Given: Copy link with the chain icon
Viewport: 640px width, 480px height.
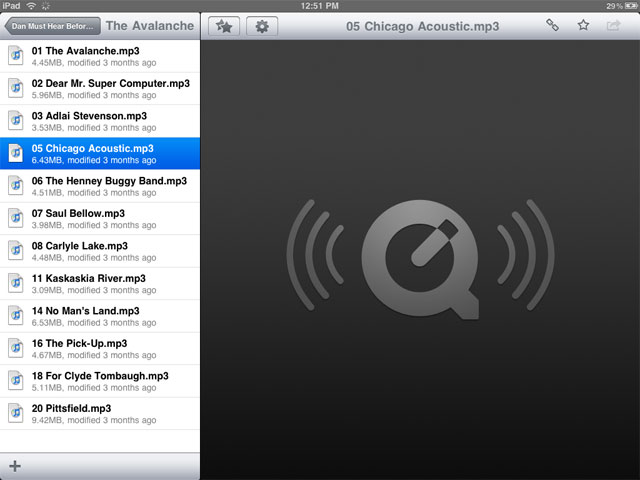Looking at the screenshot, I should pyautogui.click(x=552, y=25).
